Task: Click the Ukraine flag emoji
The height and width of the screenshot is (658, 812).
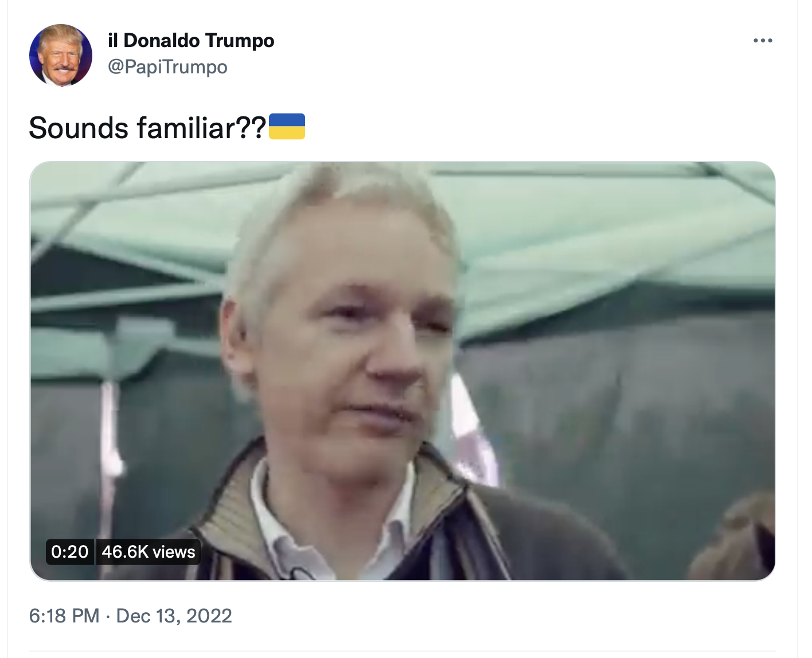Action: tap(287, 127)
